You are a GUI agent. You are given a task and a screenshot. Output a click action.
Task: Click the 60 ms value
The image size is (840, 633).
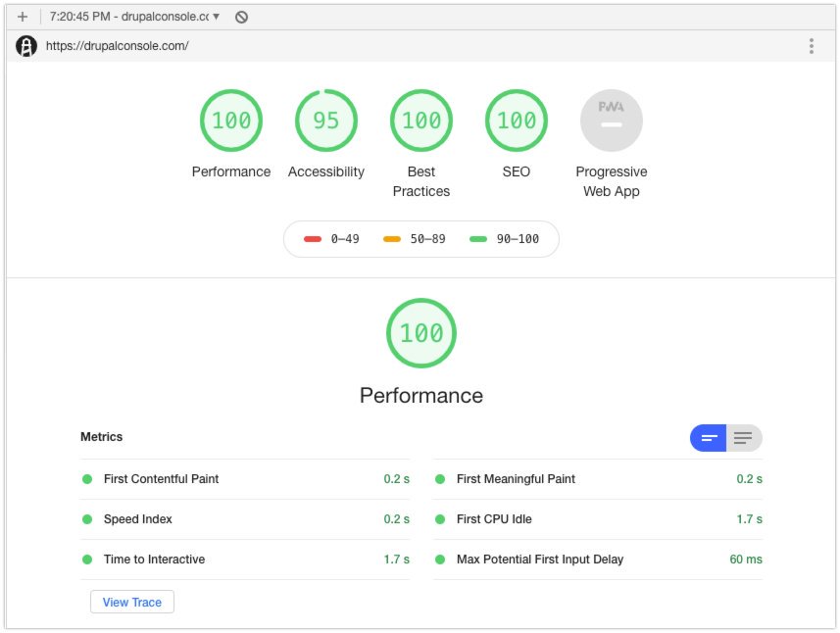point(746,560)
